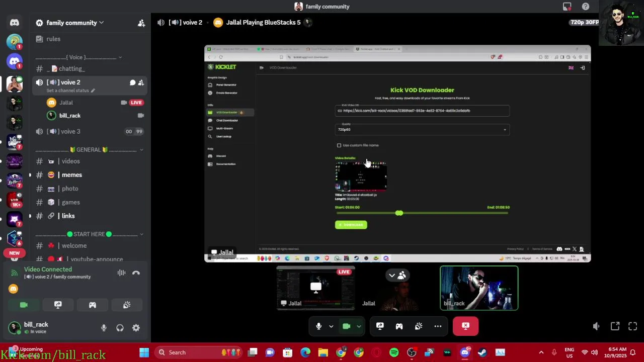Disconnect from the voice channel
This screenshot has height=362, width=644.
(x=136, y=273)
